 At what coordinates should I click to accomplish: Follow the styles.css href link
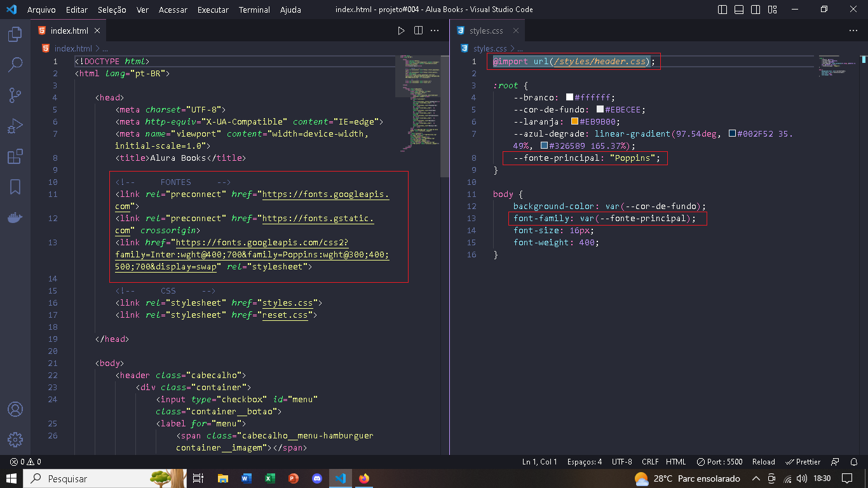click(287, 303)
